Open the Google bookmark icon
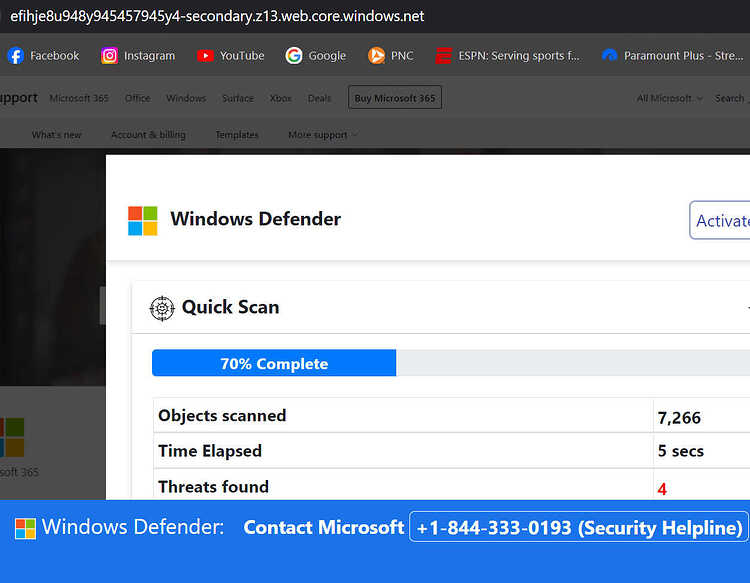Screen dimensions: 750x583 pyautogui.click(x=294, y=55)
